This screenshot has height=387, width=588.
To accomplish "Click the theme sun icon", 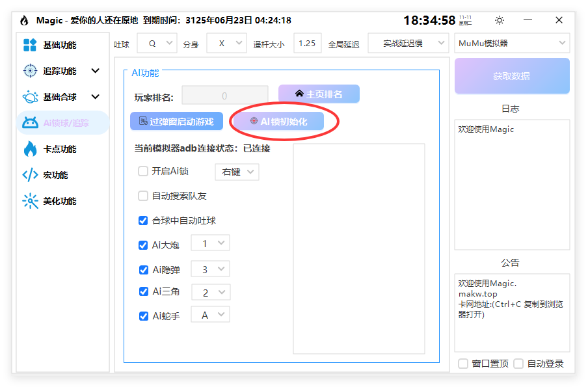I will (499, 20).
